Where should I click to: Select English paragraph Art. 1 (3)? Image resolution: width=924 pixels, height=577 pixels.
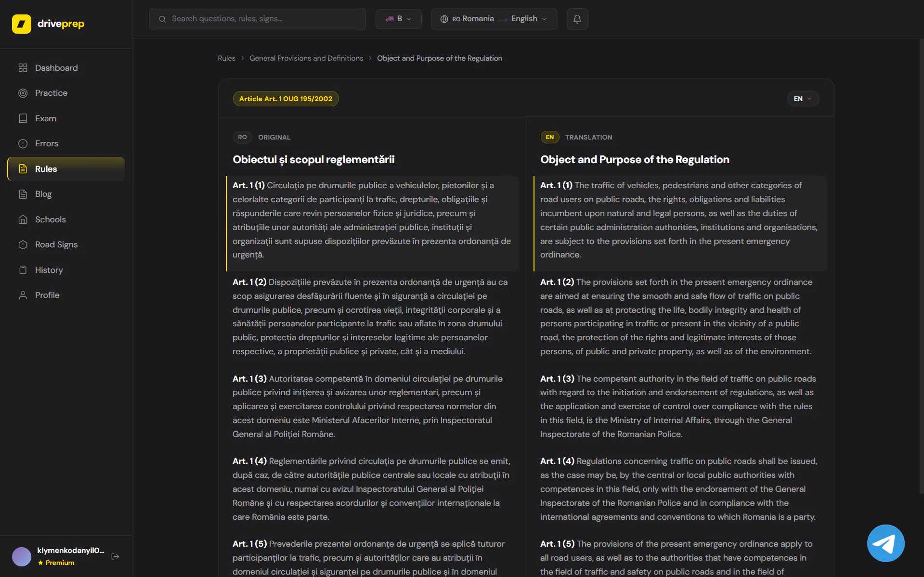point(679,407)
